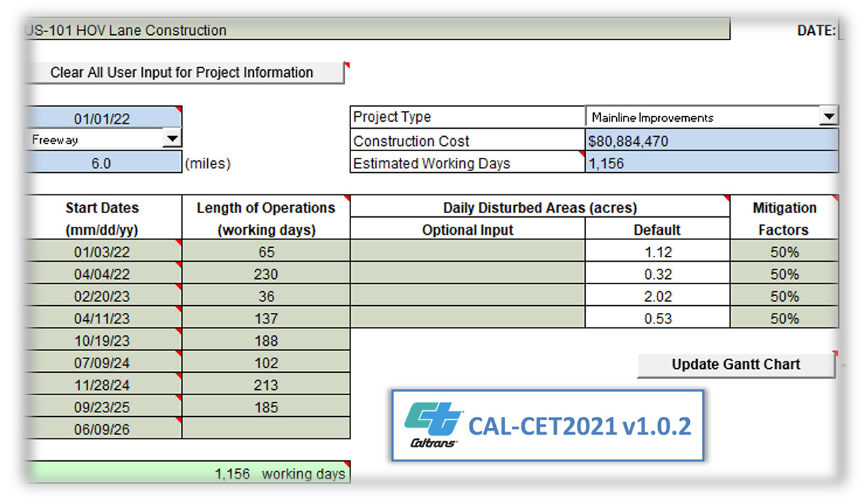Select the $80,884,470 Construction Cost cell
Viewport: 868px width, 503px height.
pos(711,140)
